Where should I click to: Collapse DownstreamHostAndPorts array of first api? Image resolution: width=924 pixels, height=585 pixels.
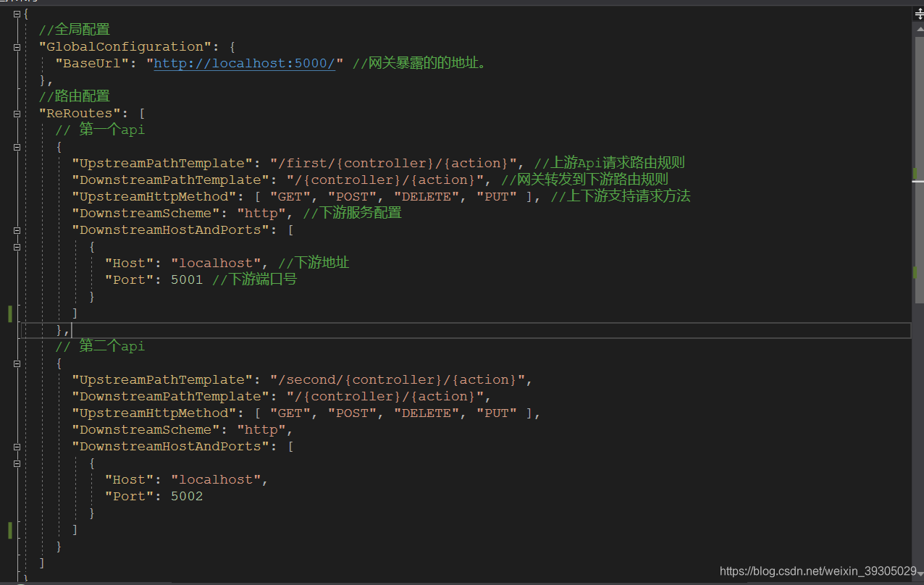(x=17, y=230)
